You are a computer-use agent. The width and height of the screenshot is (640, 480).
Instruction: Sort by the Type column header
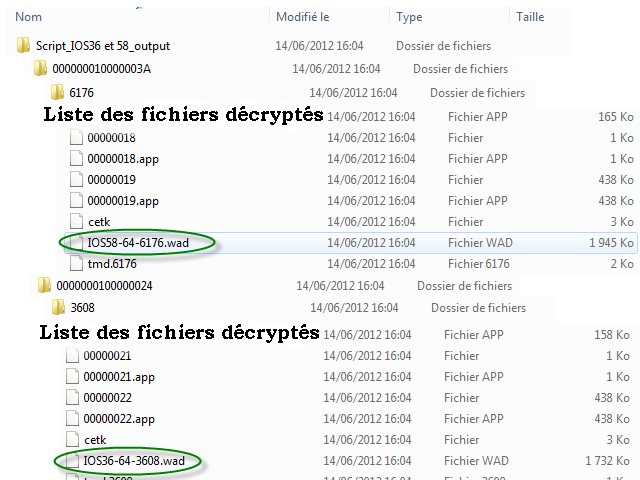pyautogui.click(x=409, y=18)
